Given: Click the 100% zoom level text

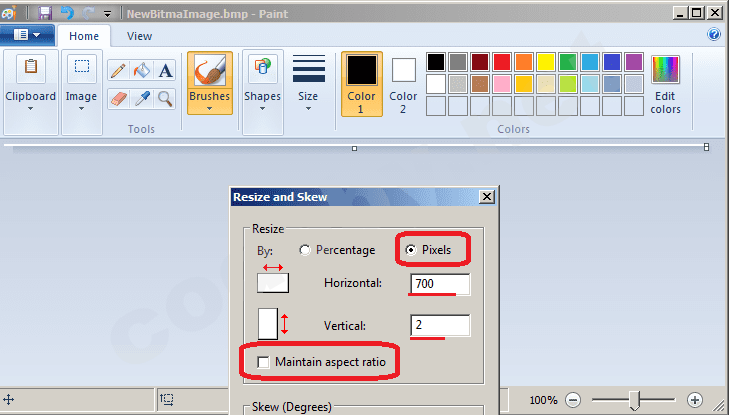Looking at the screenshot, I should [x=543, y=400].
